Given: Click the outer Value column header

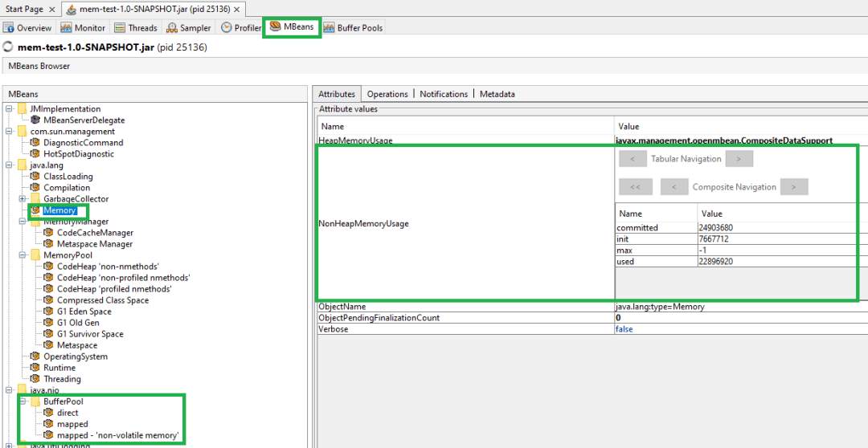Looking at the screenshot, I should (741, 126).
